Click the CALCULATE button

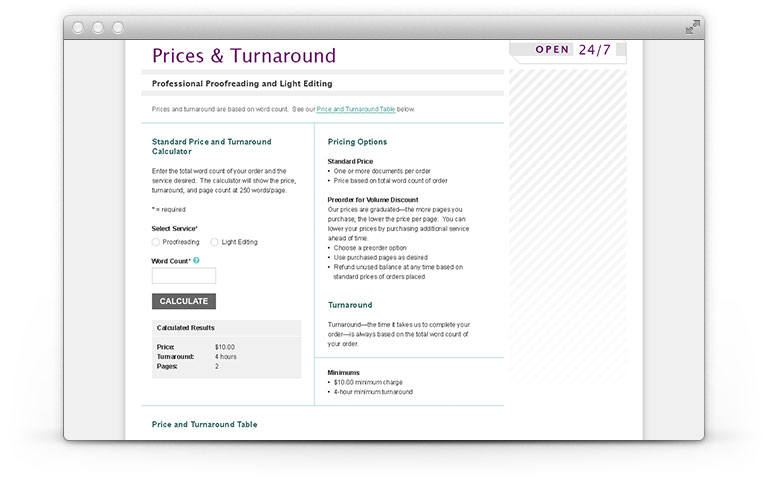pyautogui.click(x=184, y=301)
